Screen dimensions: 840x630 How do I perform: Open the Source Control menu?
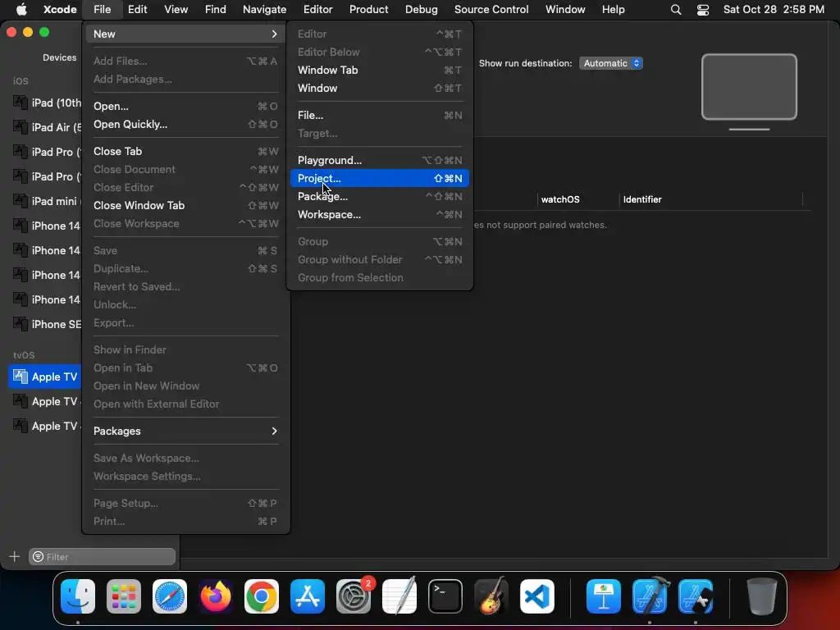(491, 10)
